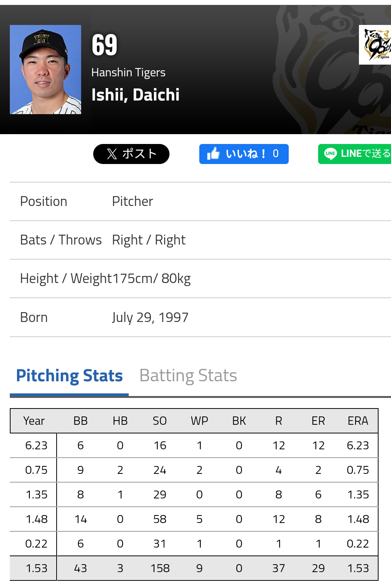Like the page with いいね! button
Image resolution: width=391 pixels, height=588 pixels.
[x=244, y=154]
